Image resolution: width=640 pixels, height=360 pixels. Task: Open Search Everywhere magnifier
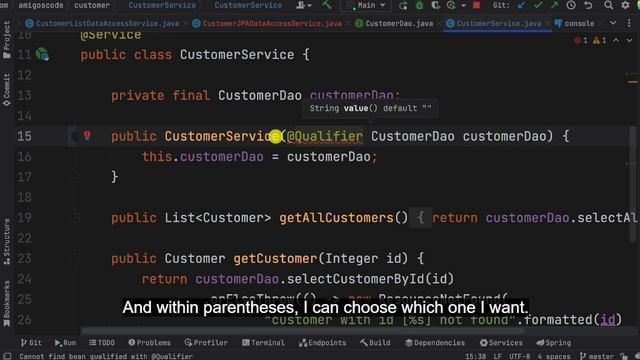pos(609,5)
